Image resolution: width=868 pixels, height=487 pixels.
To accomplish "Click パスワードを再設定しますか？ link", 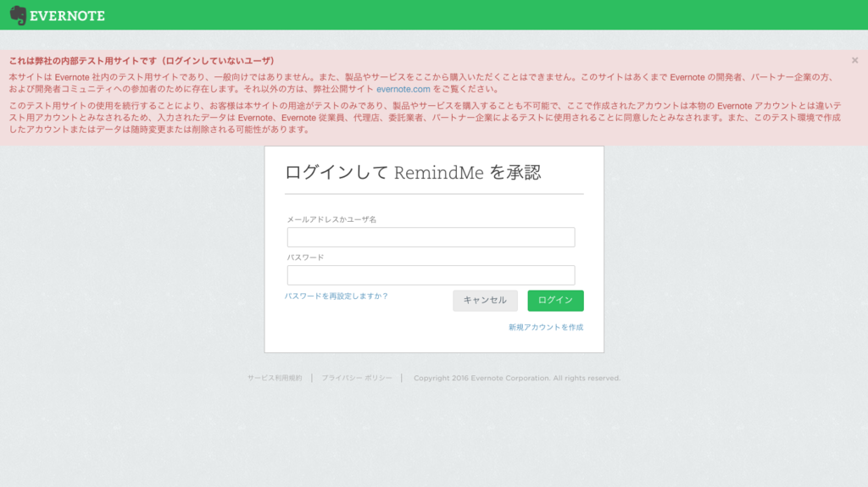I will pos(336,296).
